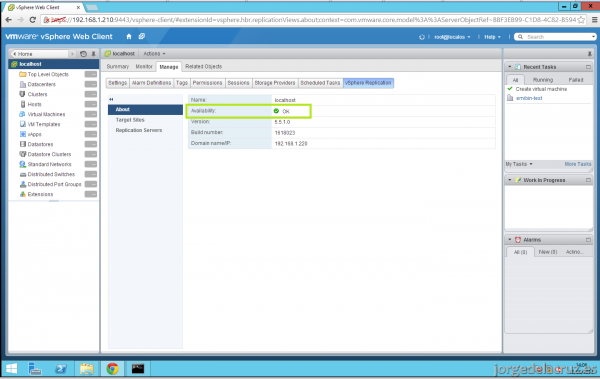Launch Server Manager from taskbar
The width and height of the screenshot is (600, 379).
pyautogui.click(x=35, y=369)
